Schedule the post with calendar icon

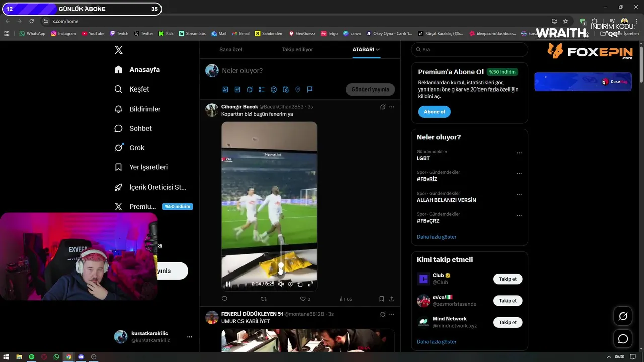[286, 89]
